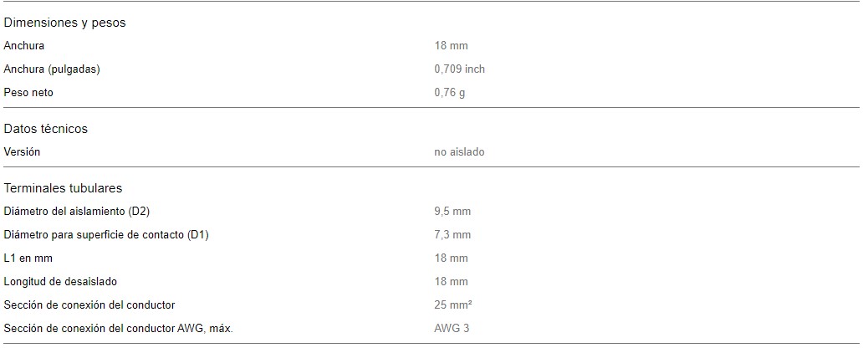Screen dimensions: 868x348
Task: Click the Peso neto label
Action: click(28, 93)
